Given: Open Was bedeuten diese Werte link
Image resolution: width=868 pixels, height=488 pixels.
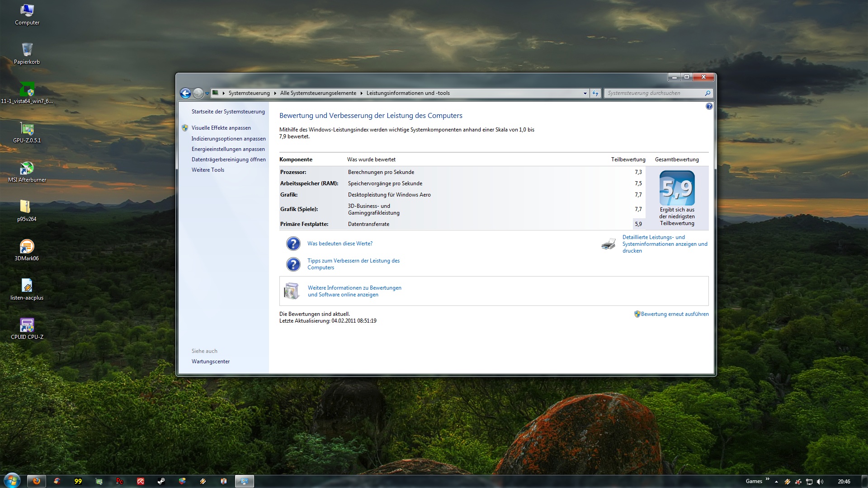Looking at the screenshot, I should [340, 244].
